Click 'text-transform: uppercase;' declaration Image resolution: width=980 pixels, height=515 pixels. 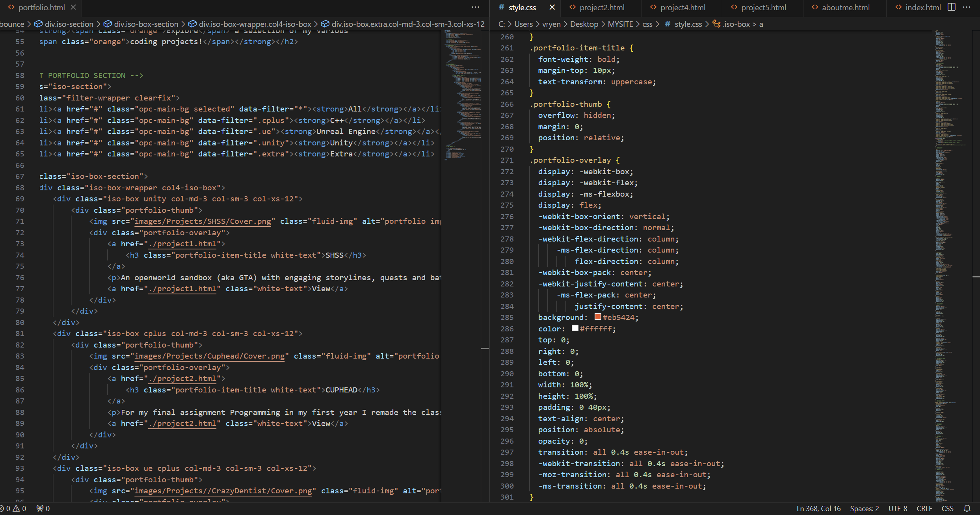click(597, 82)
